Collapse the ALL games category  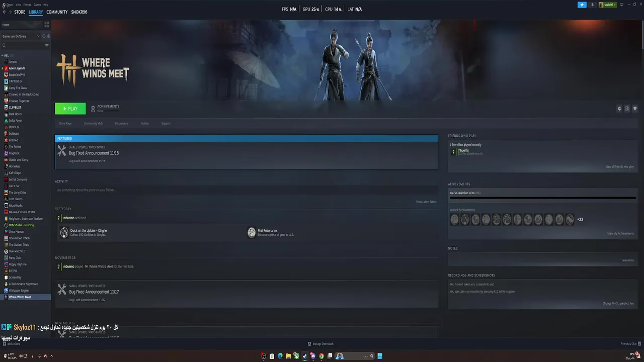pos(3,55)
